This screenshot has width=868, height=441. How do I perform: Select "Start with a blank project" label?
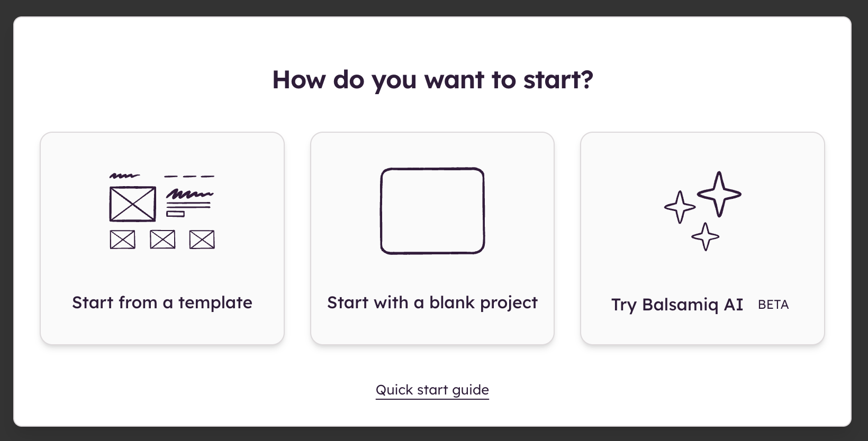(432, 302)
